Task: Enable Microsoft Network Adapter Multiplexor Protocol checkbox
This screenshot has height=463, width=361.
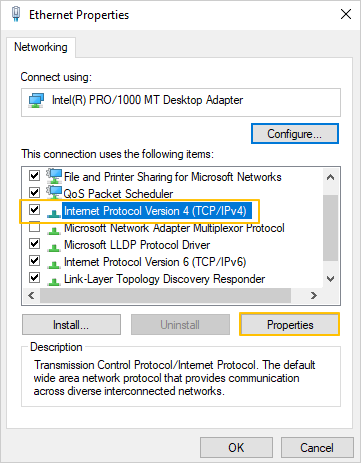Action: (x=35, y=227)
